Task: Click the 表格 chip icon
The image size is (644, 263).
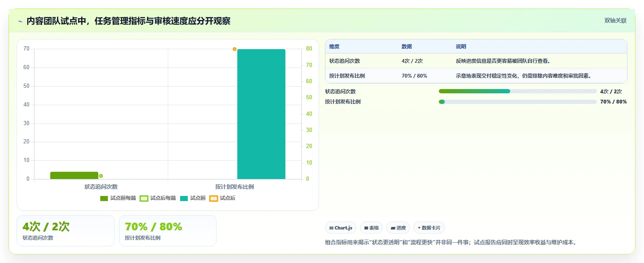Action: point(366,228)
